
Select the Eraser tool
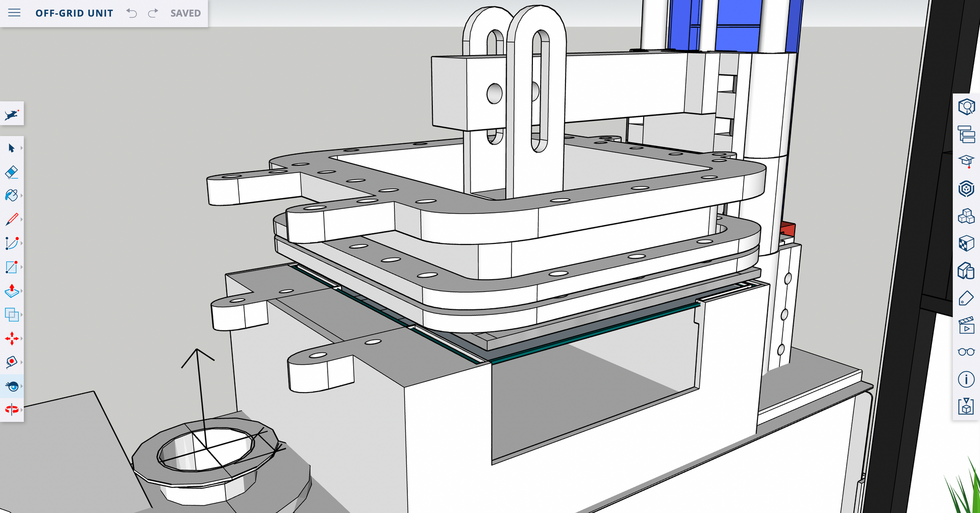(x=11, y=172)
